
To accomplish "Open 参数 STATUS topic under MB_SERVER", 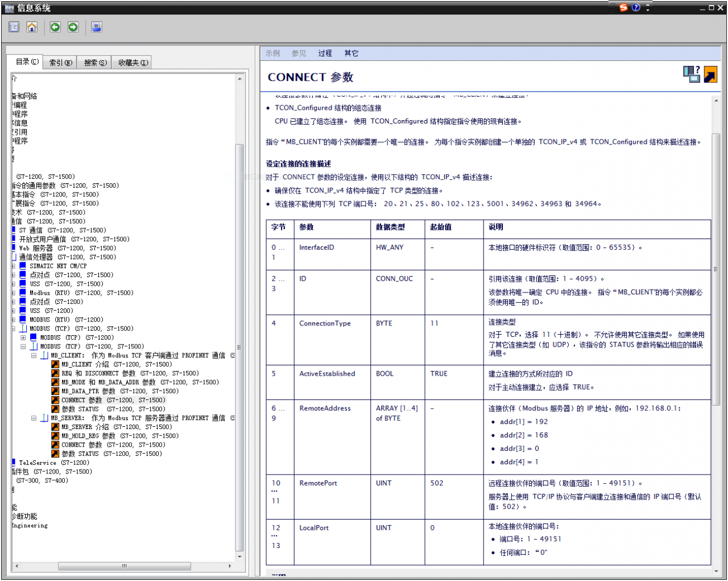I will (111, 454).
